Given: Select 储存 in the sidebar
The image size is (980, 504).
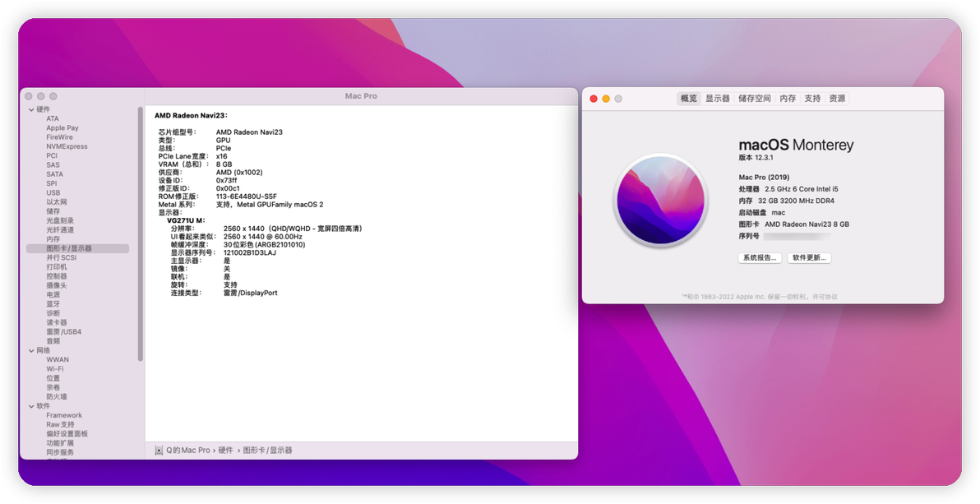Looking at the screenshot, I should point(53,211).
